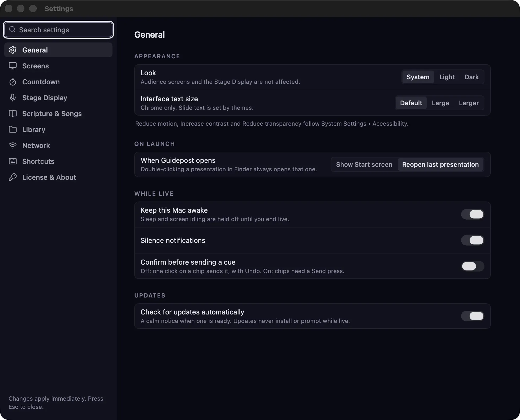This screenshot has height=420, width=520.
Task: Select Dark look option
Action: click(471, 77)
